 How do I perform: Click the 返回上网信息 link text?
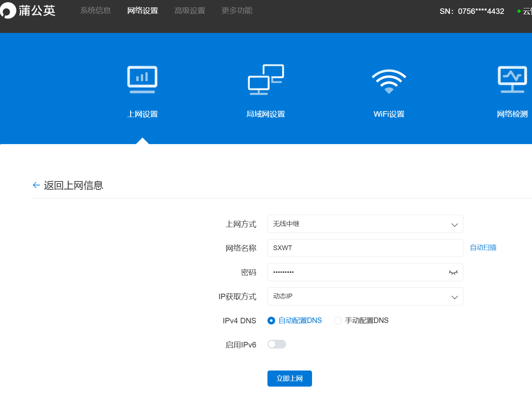tap(73, 185)
